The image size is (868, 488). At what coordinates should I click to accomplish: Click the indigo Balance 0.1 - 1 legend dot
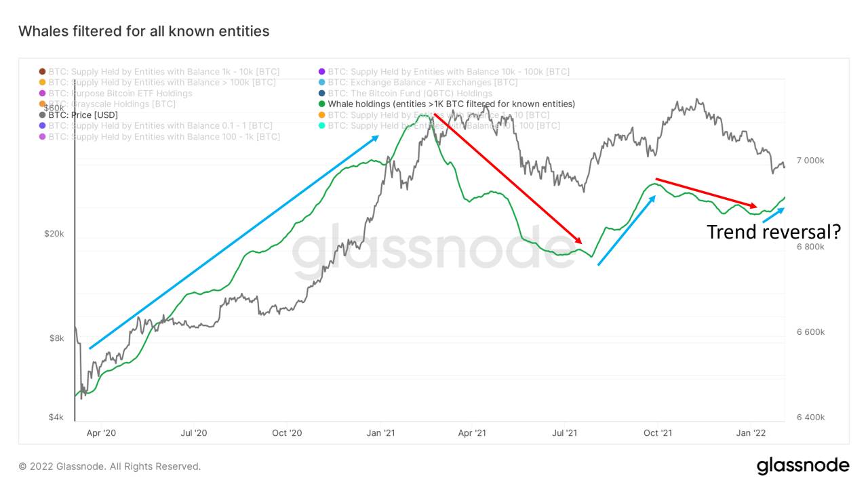pyautogui.click(x=43, y=126)
